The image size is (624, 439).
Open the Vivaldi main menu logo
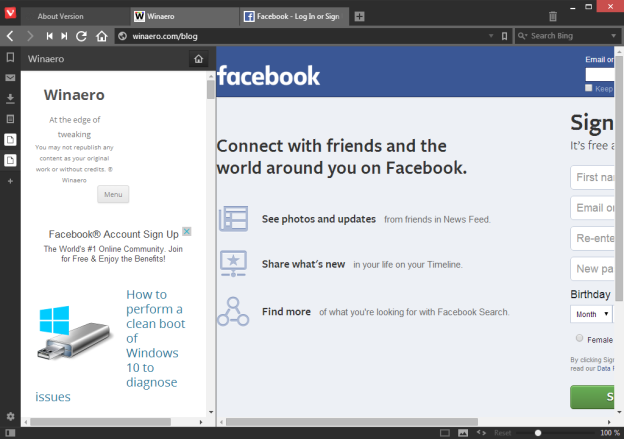click(10, 16)
